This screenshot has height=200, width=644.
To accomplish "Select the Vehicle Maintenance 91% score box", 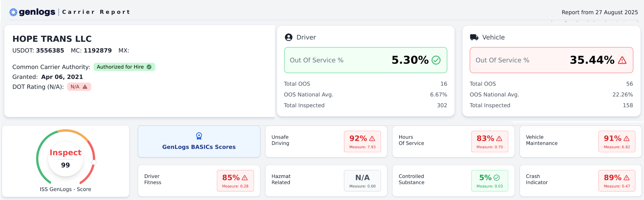I will [616, 142].
